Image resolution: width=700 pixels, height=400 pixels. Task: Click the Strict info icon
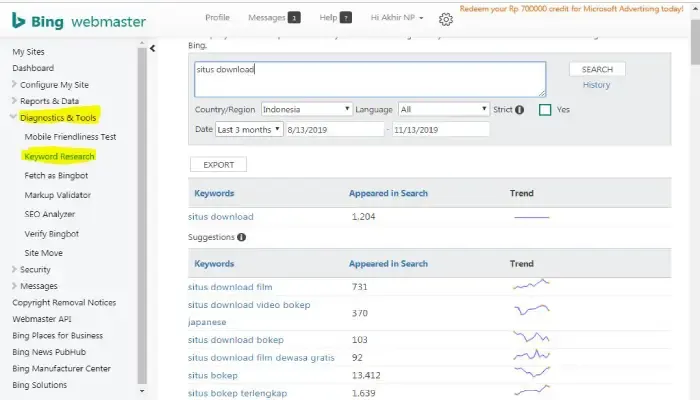click(519, 110)
